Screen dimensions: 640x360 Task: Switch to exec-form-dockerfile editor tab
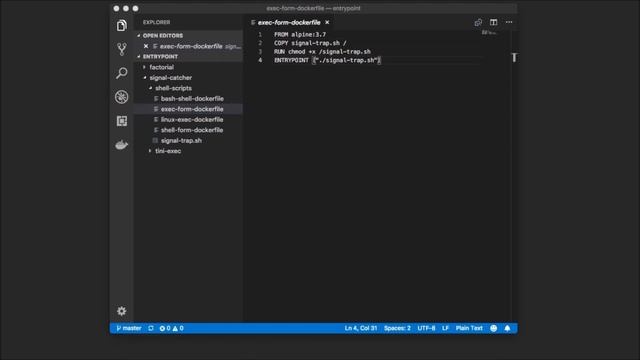click(x=289, y=22)
